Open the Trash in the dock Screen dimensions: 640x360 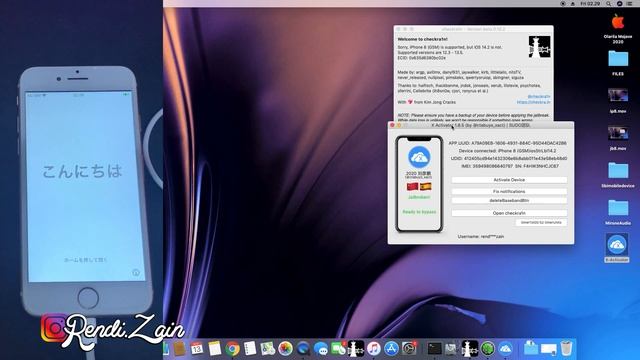point(567,349)
